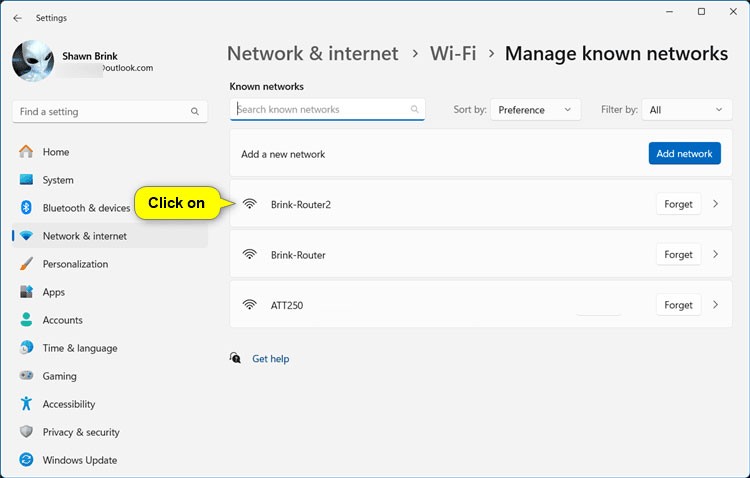
Task: Go back to Wi-Fi breadcrumb
Action: (451, 54)
